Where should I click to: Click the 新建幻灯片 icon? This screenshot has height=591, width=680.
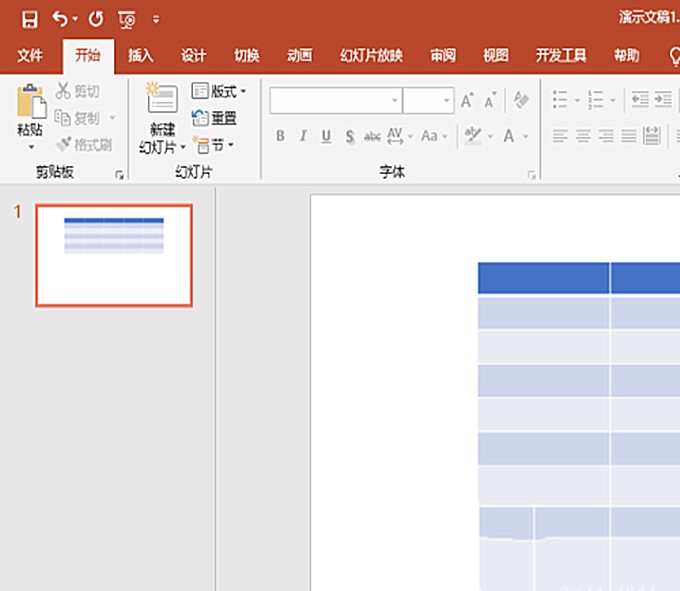(x=162, y=98)
